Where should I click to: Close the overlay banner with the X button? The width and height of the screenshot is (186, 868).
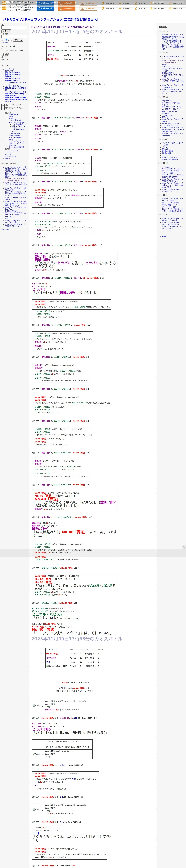(184, 548)
